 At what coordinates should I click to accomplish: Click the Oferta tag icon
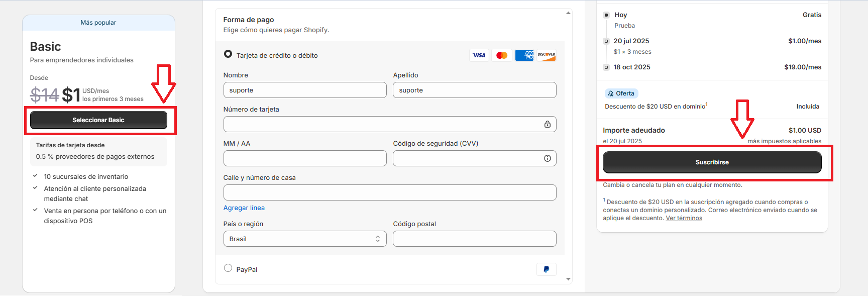click(x=611, y=93)
